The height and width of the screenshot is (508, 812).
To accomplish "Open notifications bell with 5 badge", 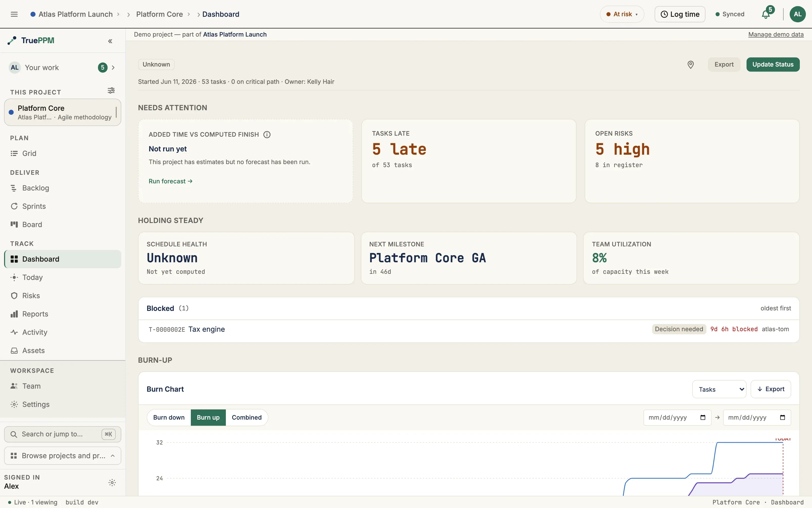I will [766, 14].
